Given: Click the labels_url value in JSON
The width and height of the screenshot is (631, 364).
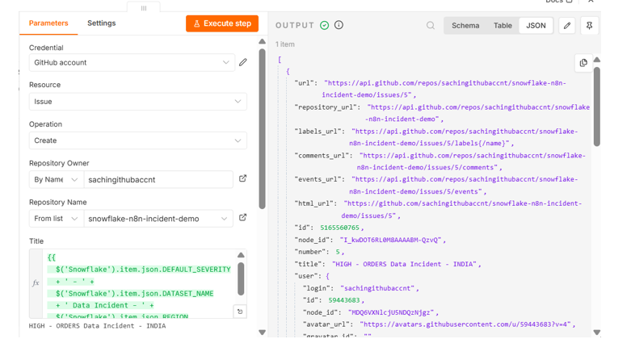Looking at the screenshot, I should point(464,137).
